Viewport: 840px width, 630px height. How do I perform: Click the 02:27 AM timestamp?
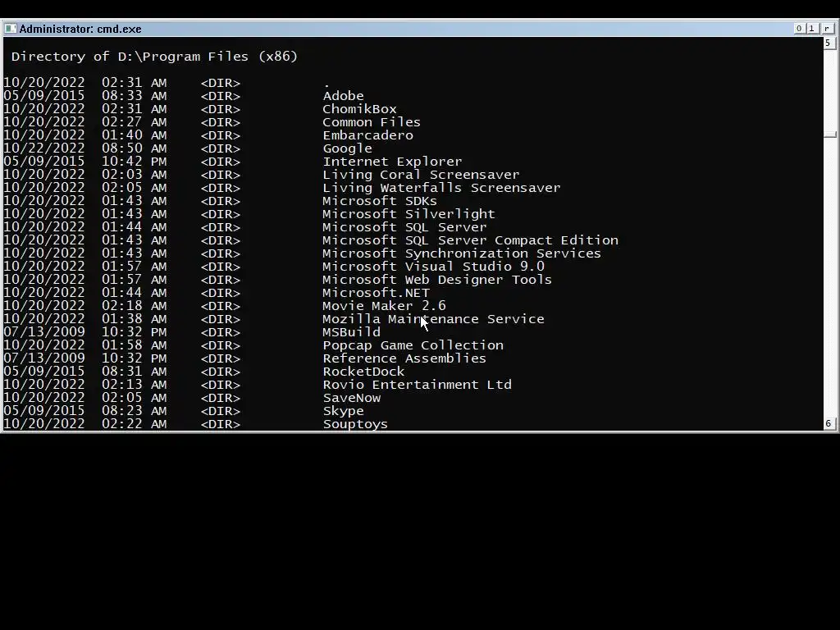(x=135, y=122)
